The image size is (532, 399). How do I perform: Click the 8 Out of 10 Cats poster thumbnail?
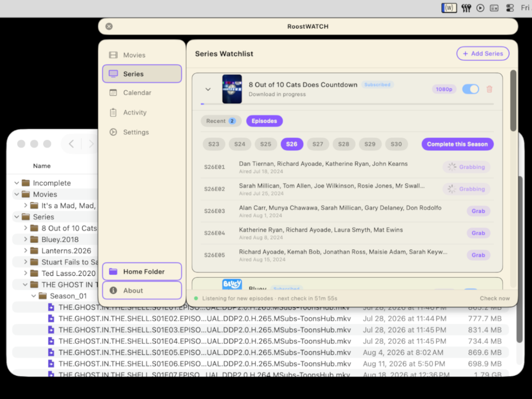click(232, 89)
